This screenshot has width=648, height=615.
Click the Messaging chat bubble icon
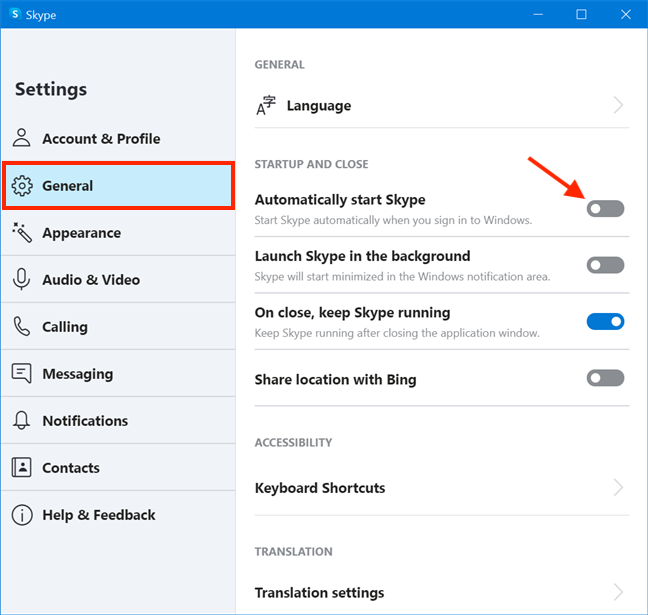click(x=21, y=373)
